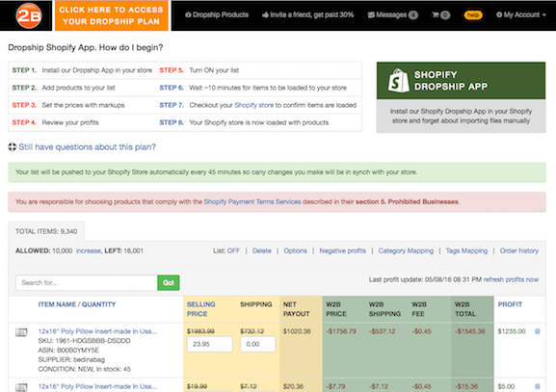The image size is (556, 392).
Task: Sort by Profit column header
Action: point(510,304)
